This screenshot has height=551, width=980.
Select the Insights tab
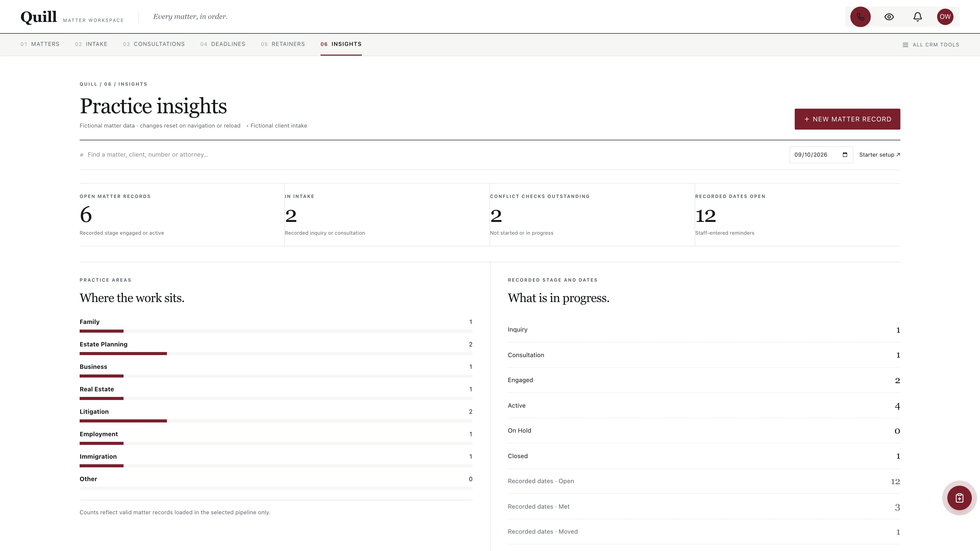click(341, 44)
